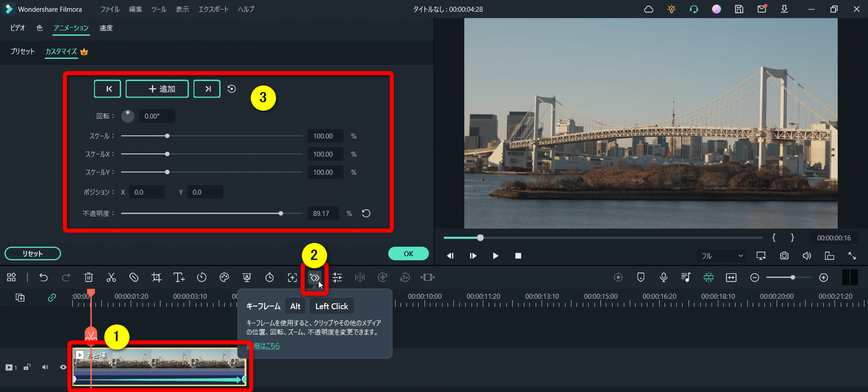The height and width of the screenshot is (392, 868).
Task: Open the headset support icon
Action: pyautogui.click(x=694, y=9)
